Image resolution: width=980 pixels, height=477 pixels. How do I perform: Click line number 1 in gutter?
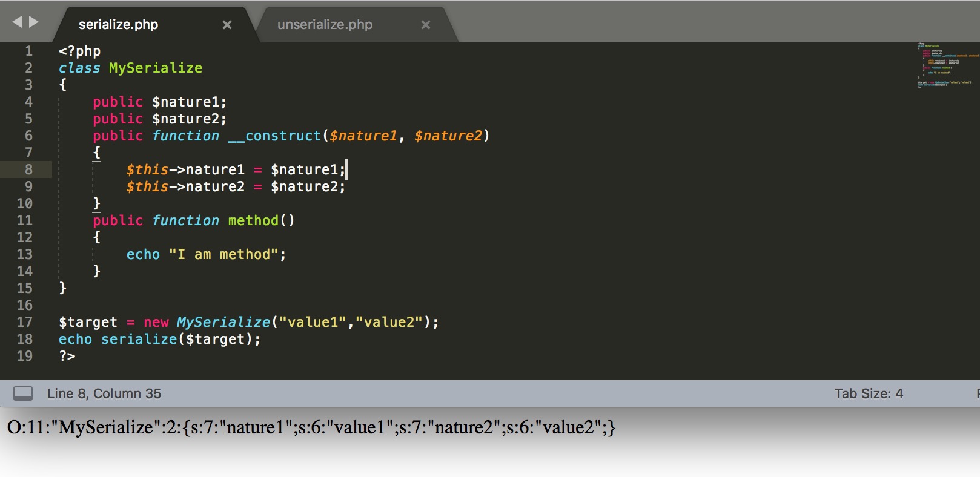[x=28, y=51]
